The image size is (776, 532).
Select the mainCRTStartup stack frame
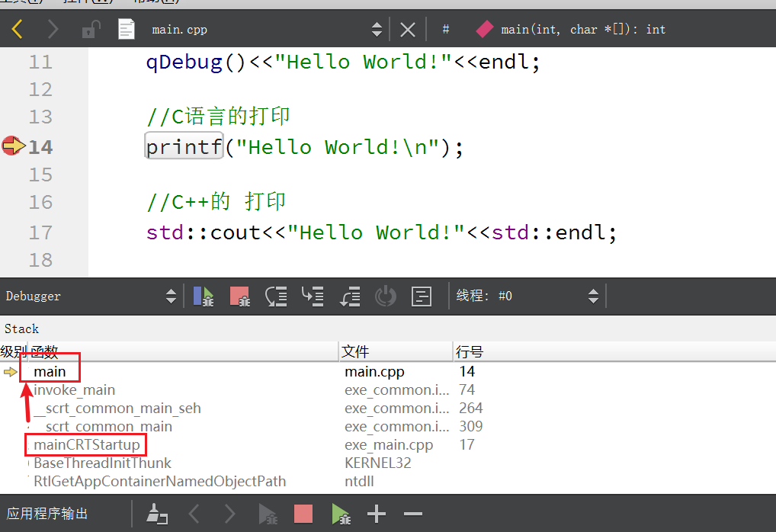tap(85, 444)
